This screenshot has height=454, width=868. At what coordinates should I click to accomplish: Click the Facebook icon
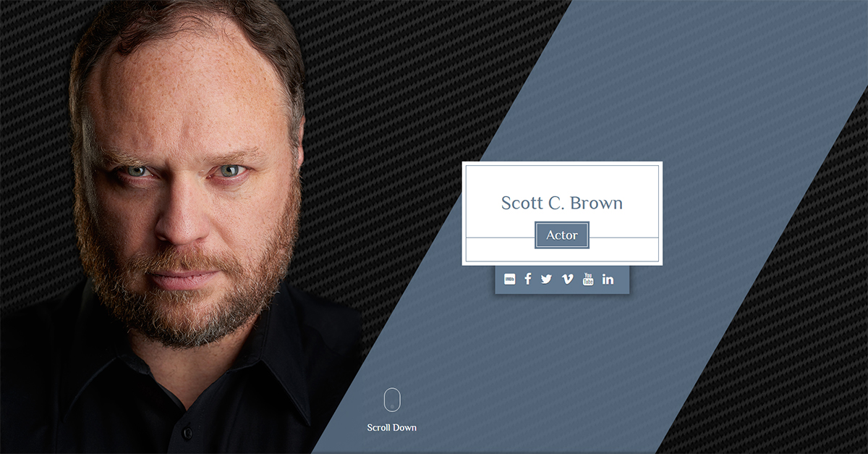[528, 279]
